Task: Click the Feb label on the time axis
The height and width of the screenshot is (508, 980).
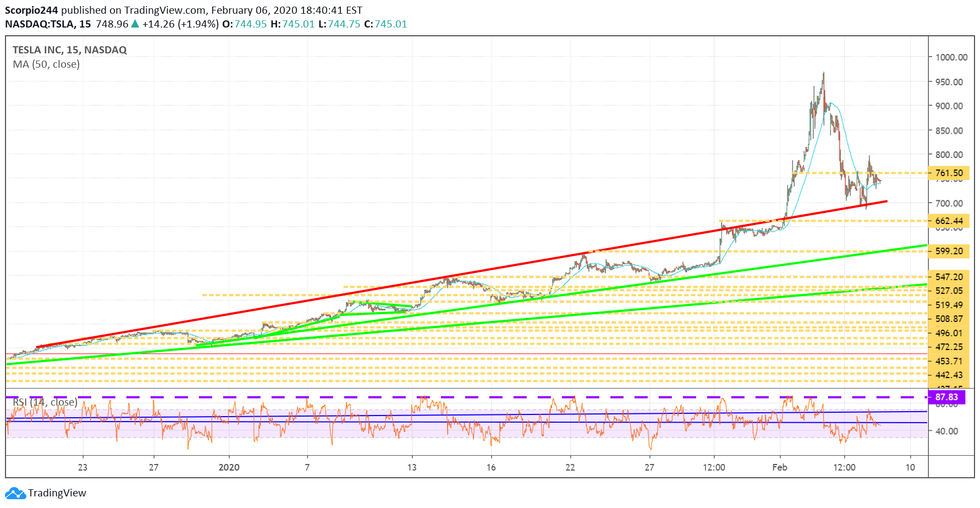Action: (x=780, y=467)
